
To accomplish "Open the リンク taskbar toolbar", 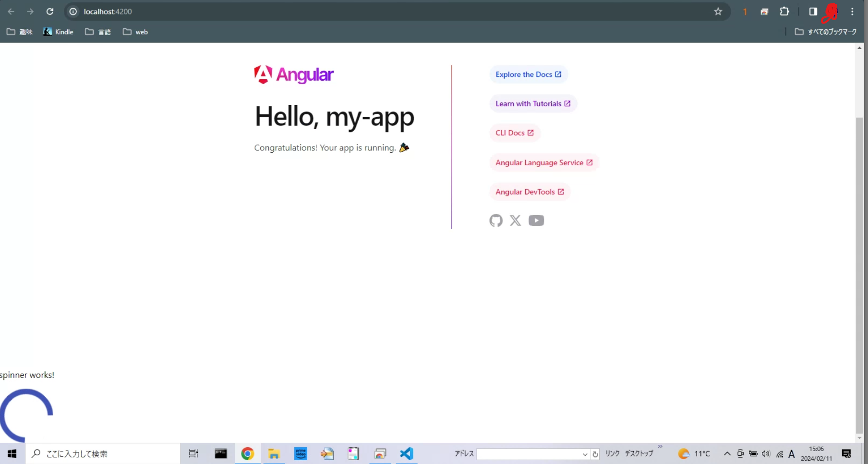I will (x=612, y=454).
